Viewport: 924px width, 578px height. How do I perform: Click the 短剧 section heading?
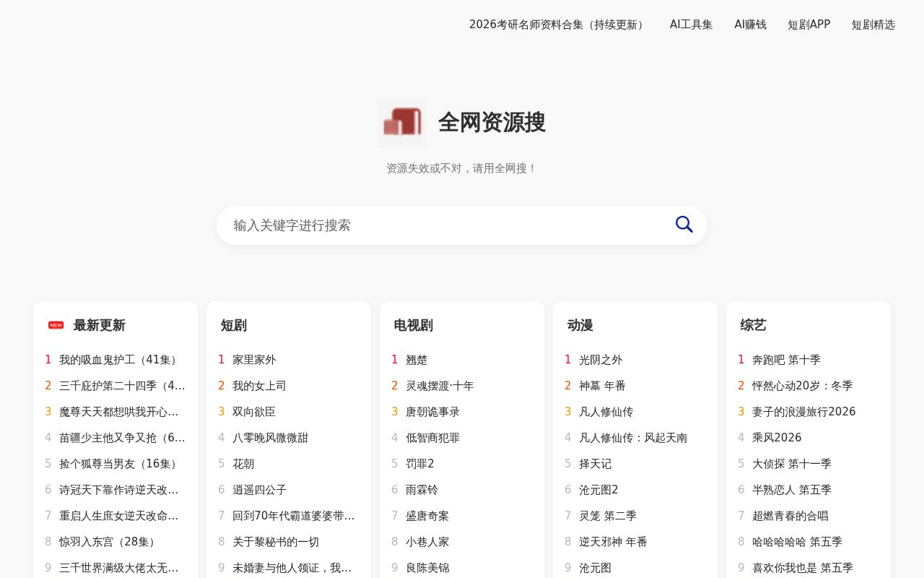click(x=234, y=325)
